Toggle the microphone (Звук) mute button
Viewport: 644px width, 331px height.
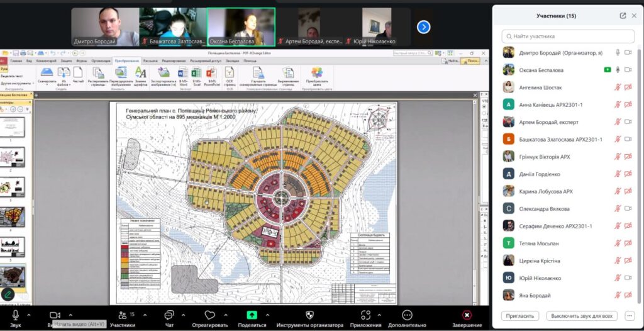(15, 315)
